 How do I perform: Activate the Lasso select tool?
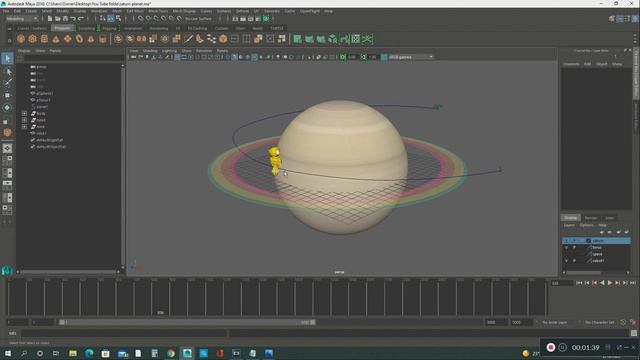7,71
